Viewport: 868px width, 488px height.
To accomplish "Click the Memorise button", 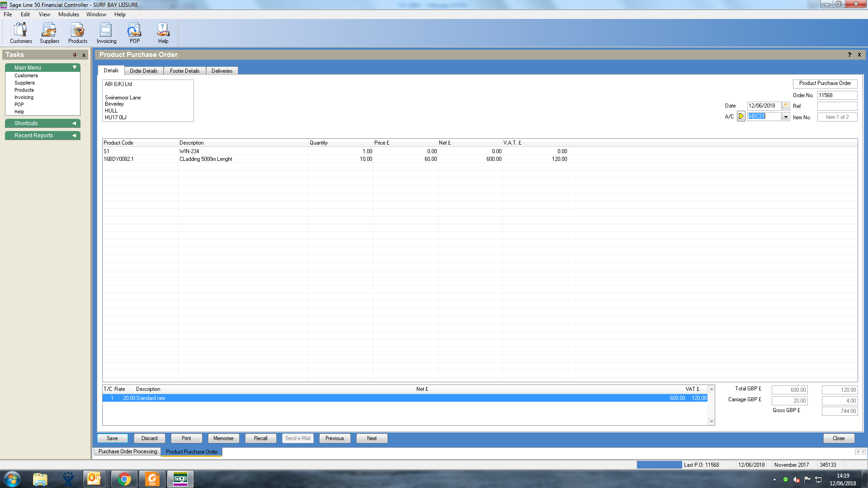I will pos(223,438).
